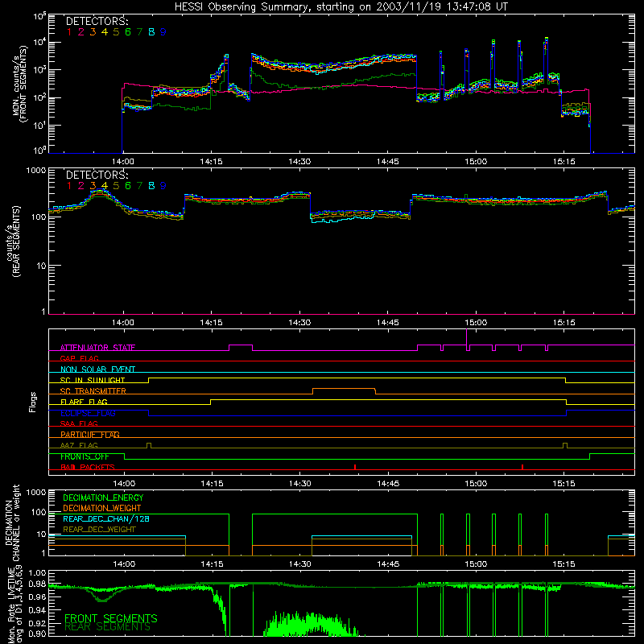Click red detector 1 in front segments legend
Screen dimensions: 644x644
coord(69,32)
